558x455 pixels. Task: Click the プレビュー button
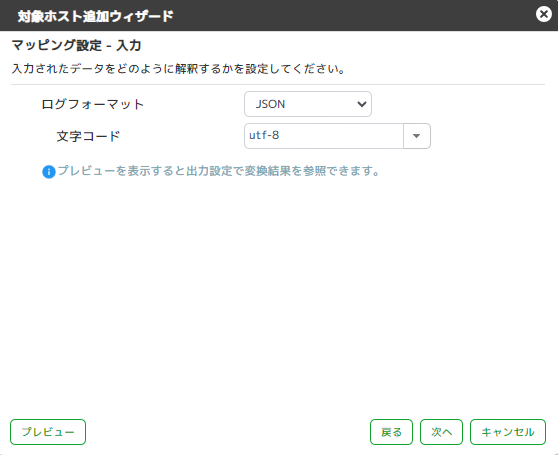tap(48, 432)
